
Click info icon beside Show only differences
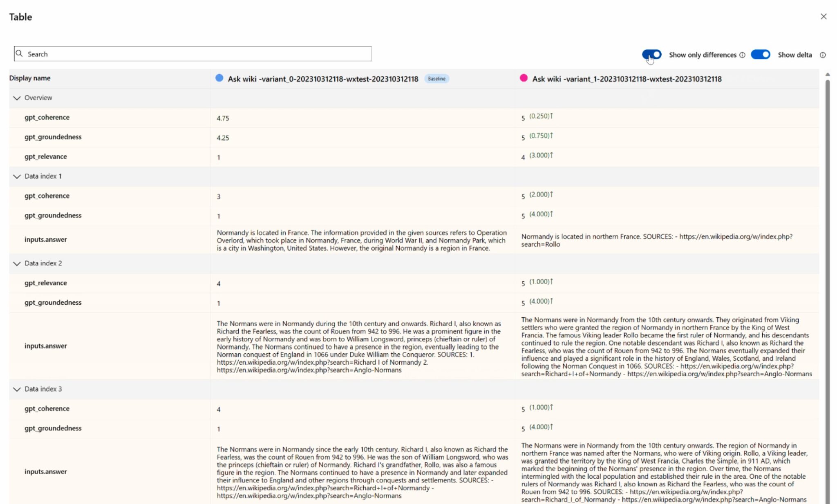[742, 55]
